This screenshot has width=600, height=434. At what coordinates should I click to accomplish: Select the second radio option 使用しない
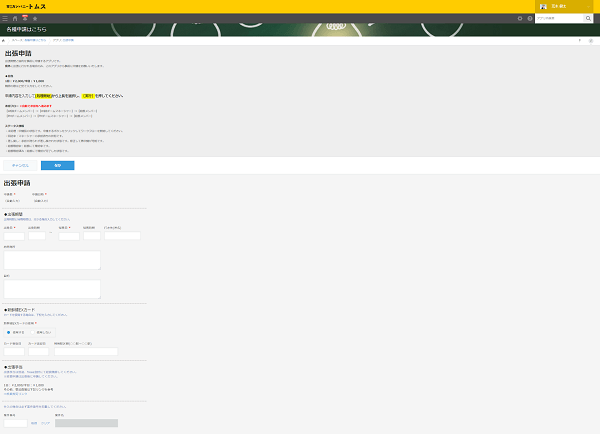click(x=41, y=332)
